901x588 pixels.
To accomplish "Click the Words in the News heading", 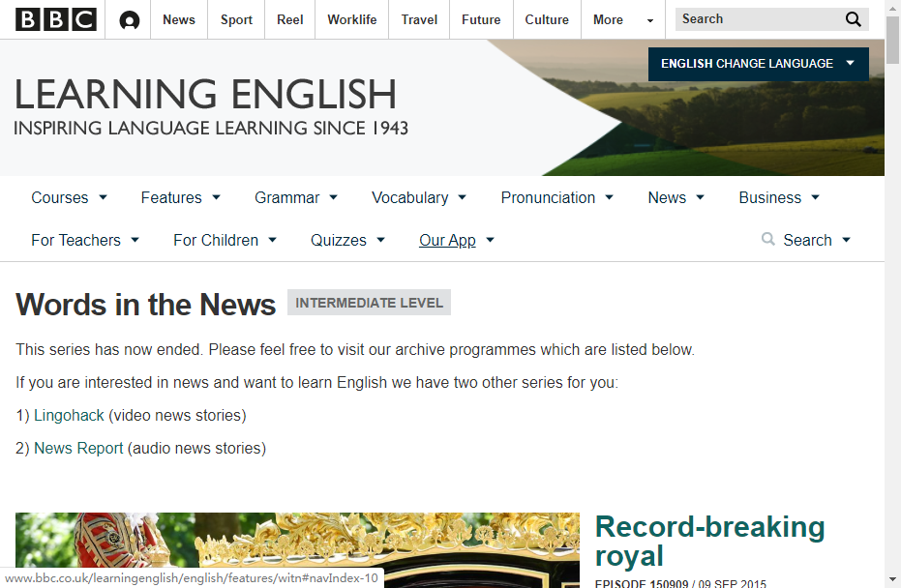I will 146,305.
